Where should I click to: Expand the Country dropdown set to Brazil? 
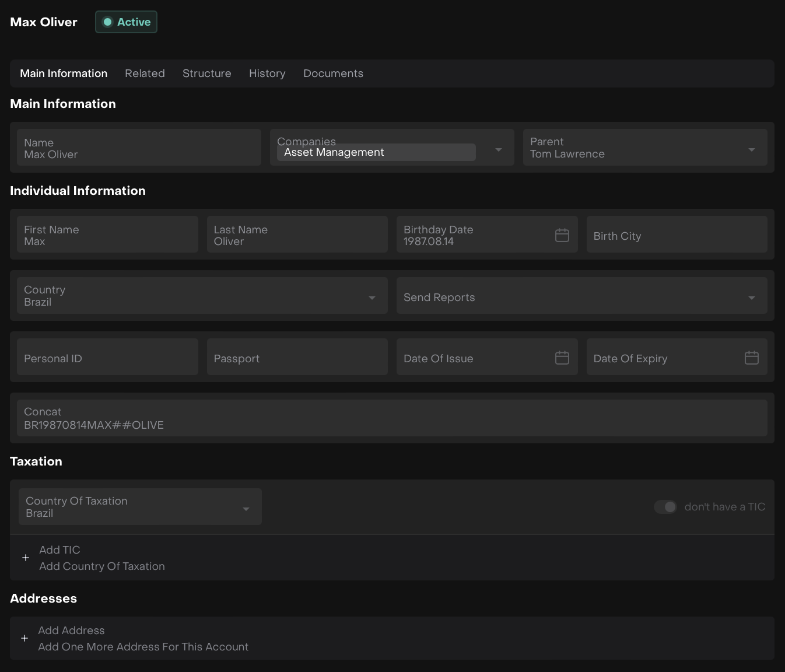tap(372, 298)
